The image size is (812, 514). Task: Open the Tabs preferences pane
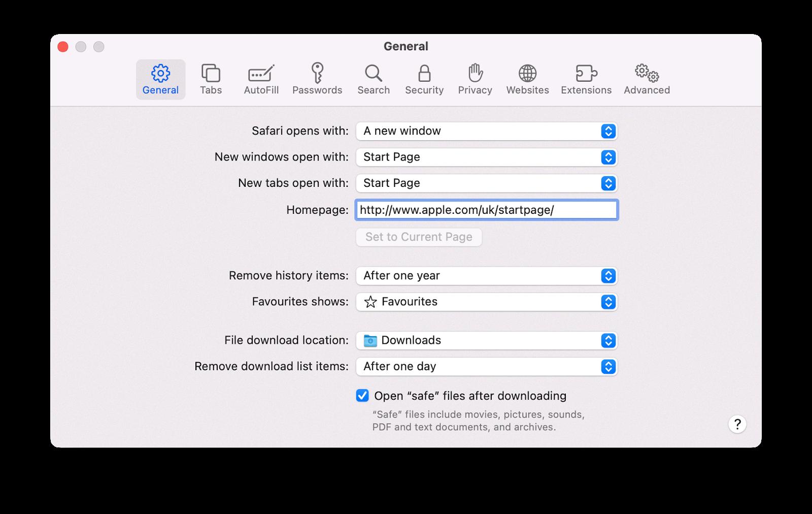[x=211, y=79]
